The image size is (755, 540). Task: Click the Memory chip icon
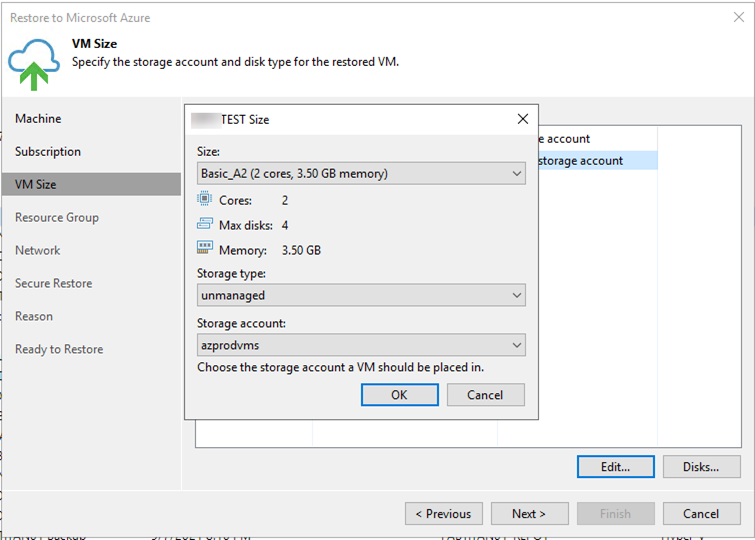[x=204, y=248]
